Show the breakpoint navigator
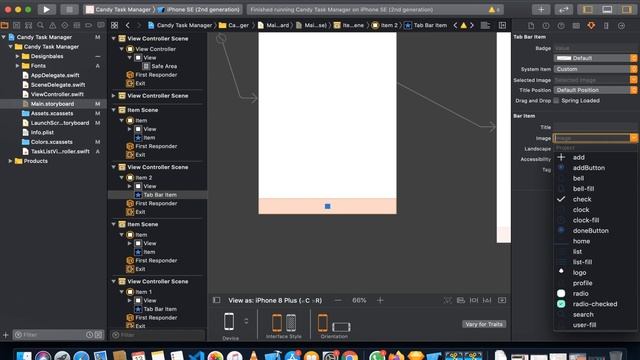Image resolution: width=640 pixels, height=360 pixels. 89,25
